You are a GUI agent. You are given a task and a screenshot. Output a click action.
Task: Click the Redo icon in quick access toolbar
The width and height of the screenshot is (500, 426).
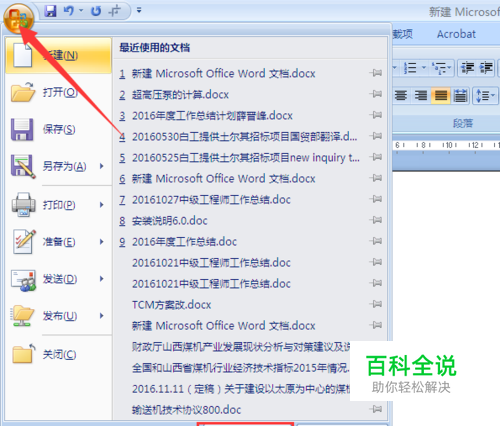96,11
